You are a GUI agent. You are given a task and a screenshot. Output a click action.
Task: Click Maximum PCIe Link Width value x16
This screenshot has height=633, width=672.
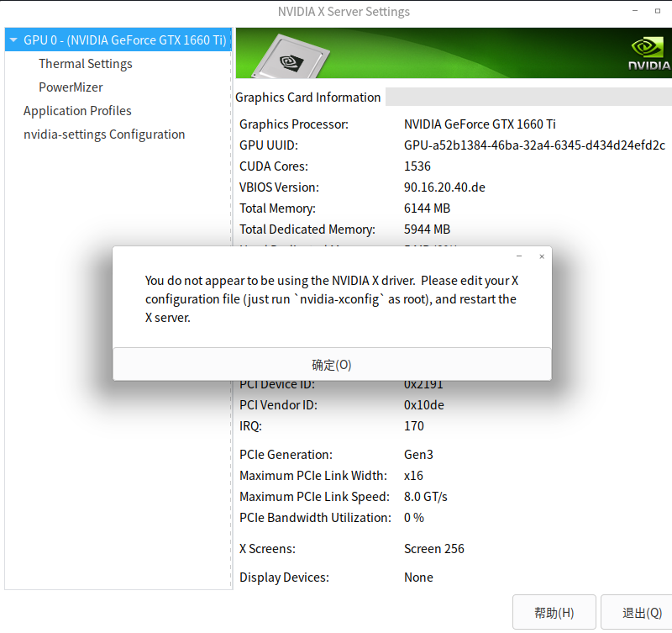coord(413,476)
